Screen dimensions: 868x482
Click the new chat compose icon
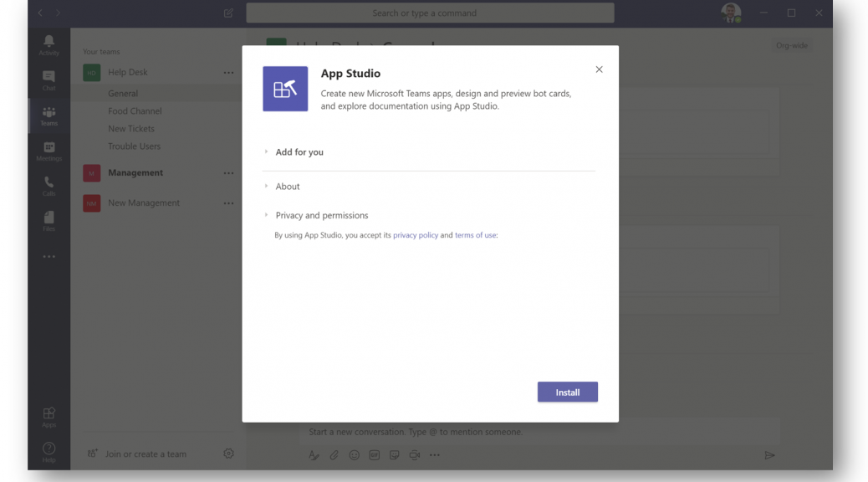228,13
